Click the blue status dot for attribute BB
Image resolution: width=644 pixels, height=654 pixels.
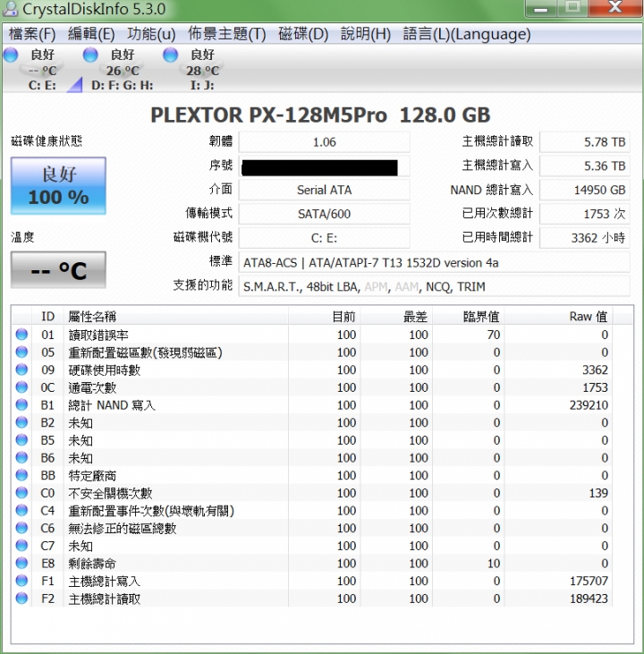click(x=21, y=475)
